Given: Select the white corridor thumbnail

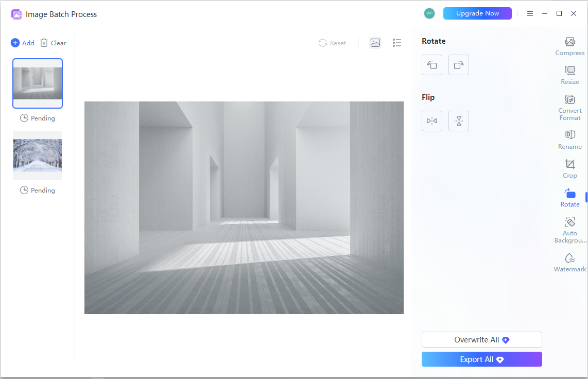Looking at the screenshot, I should pyautogui.click(x=38, y=83).
